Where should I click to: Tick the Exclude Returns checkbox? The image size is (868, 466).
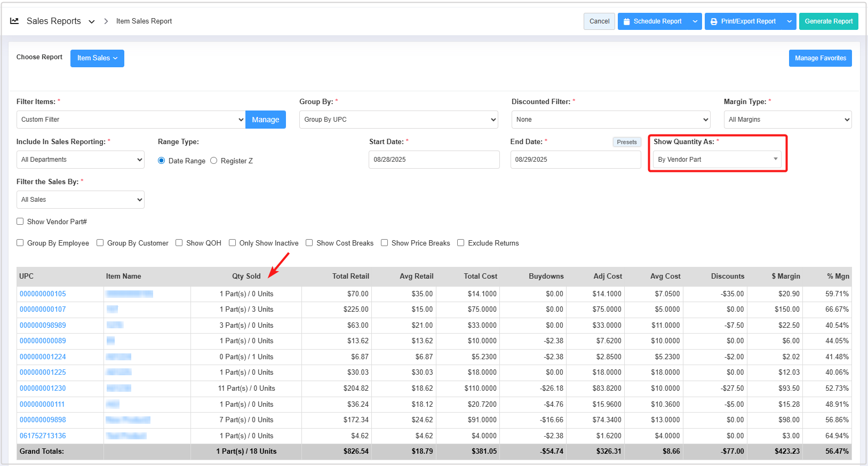click(461, 243)
